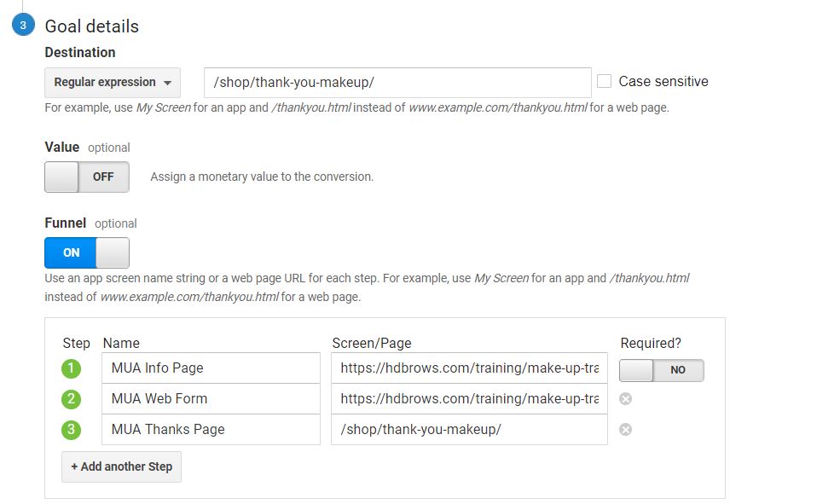Click the green step 1 circle icon
Image resolution: width=840 pixels, height=504 pixels.
pos(72,368)
